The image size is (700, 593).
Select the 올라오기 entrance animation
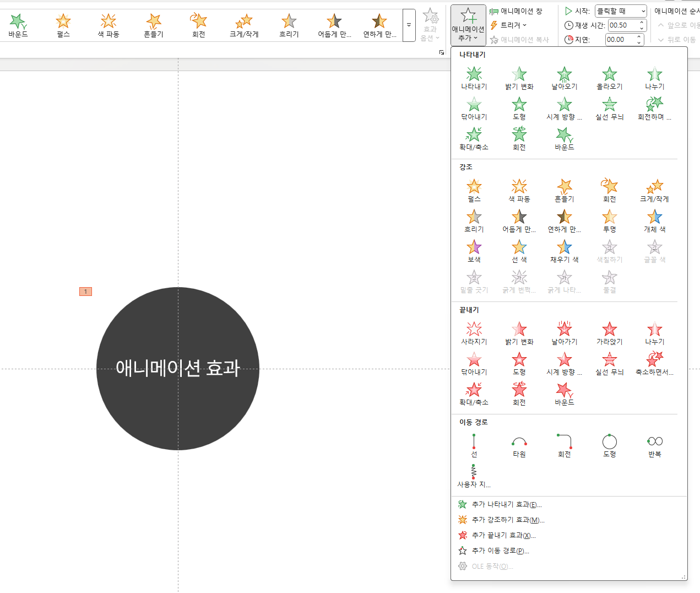(x=610, y=78)
